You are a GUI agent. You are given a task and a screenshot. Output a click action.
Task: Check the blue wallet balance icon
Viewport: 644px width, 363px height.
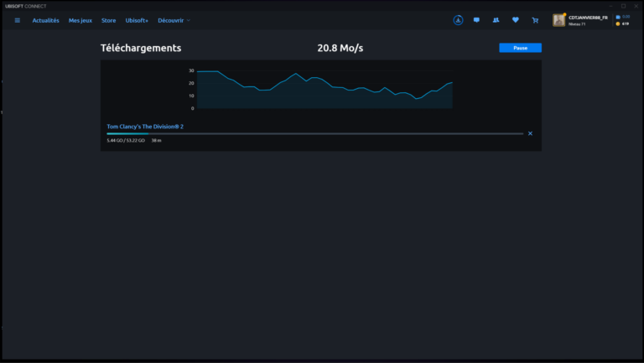(x=618, y=17)
